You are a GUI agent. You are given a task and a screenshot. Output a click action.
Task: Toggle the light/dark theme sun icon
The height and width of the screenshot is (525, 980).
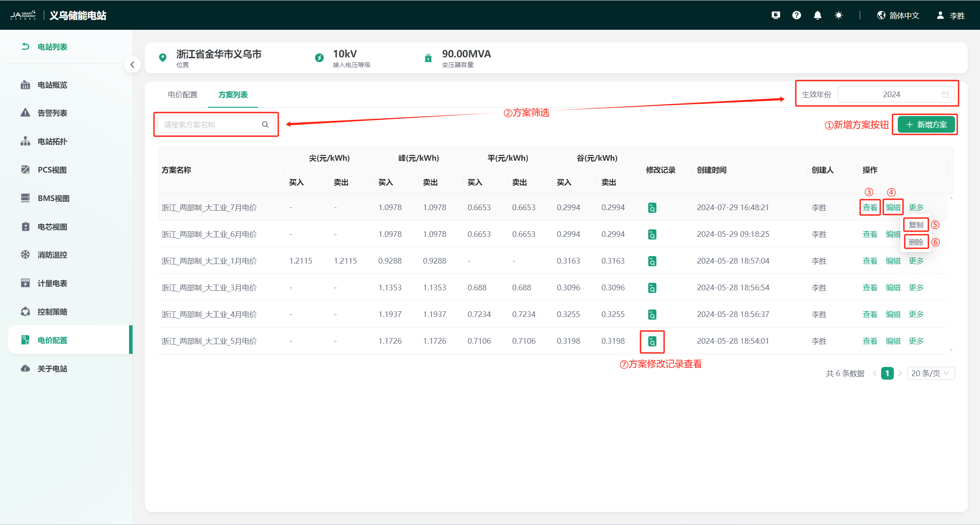pyautogui.click(x=838, y=15)
